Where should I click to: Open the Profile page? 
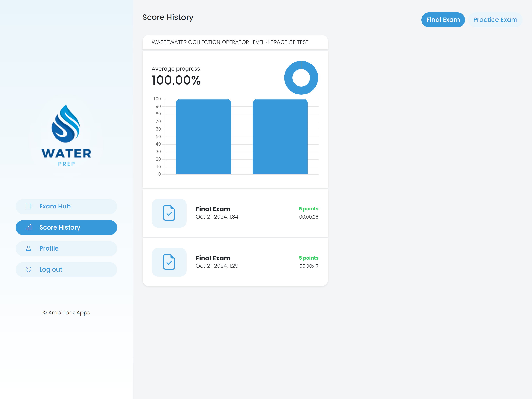click(x=66, y=248)
